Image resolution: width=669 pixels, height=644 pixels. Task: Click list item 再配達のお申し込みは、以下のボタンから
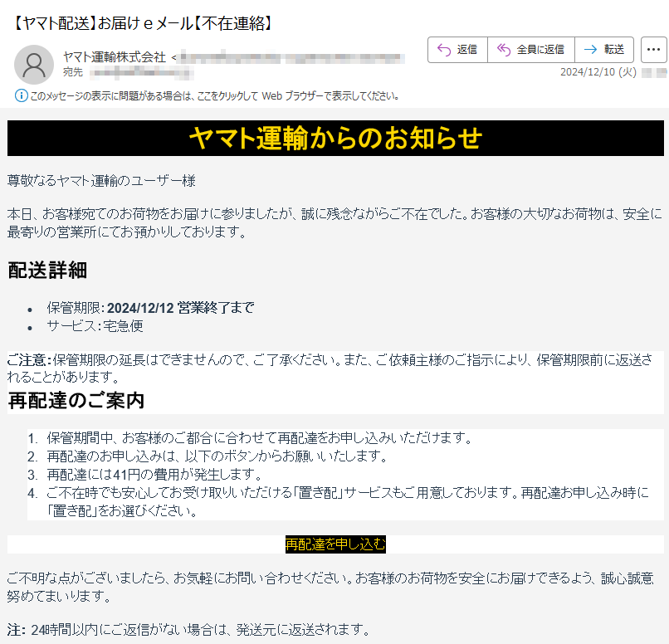[217, 456]
